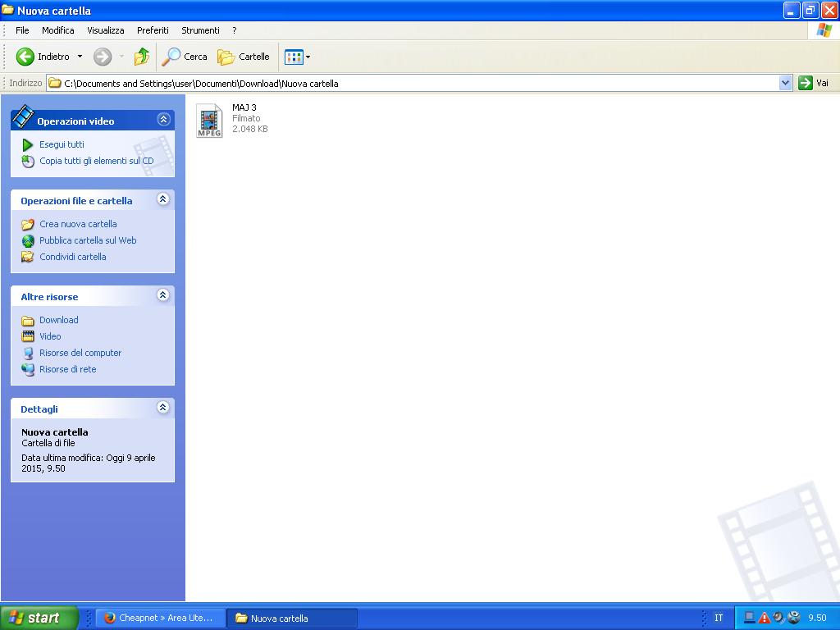Open Risorse di rete link
The image size is (840, 630).
coord(68,369)
